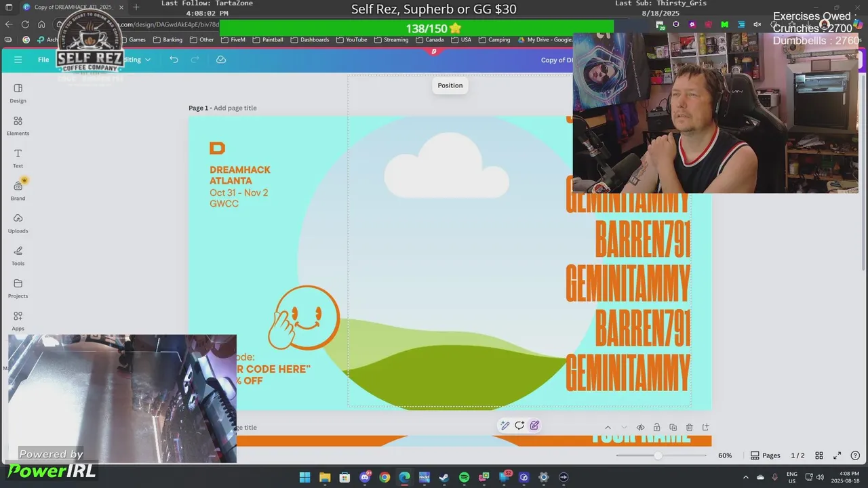868x488 pixels.
Task: Toggle the Pages thumbnail view button
Action: (766, 455)
